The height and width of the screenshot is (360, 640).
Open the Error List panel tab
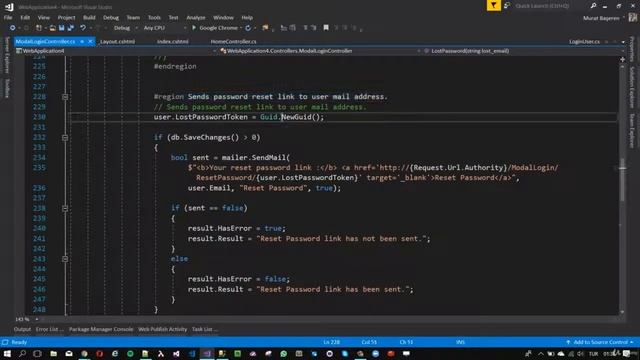(x=49, y=329)
